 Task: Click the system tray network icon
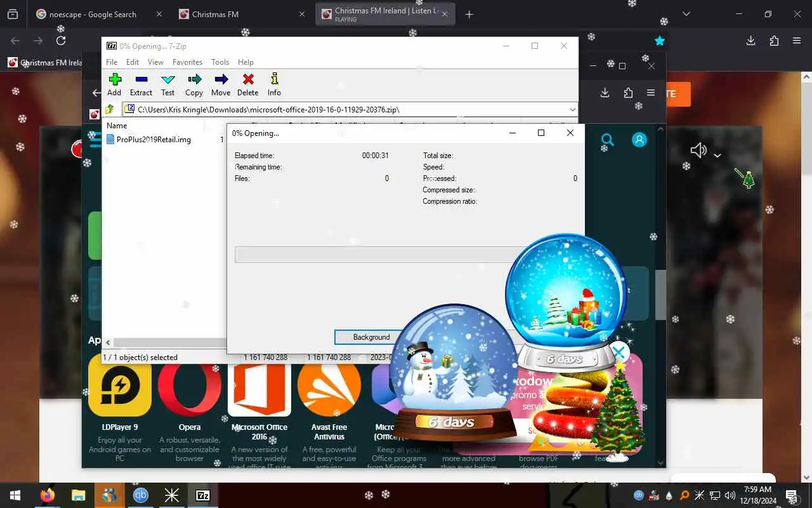[714, 495]
